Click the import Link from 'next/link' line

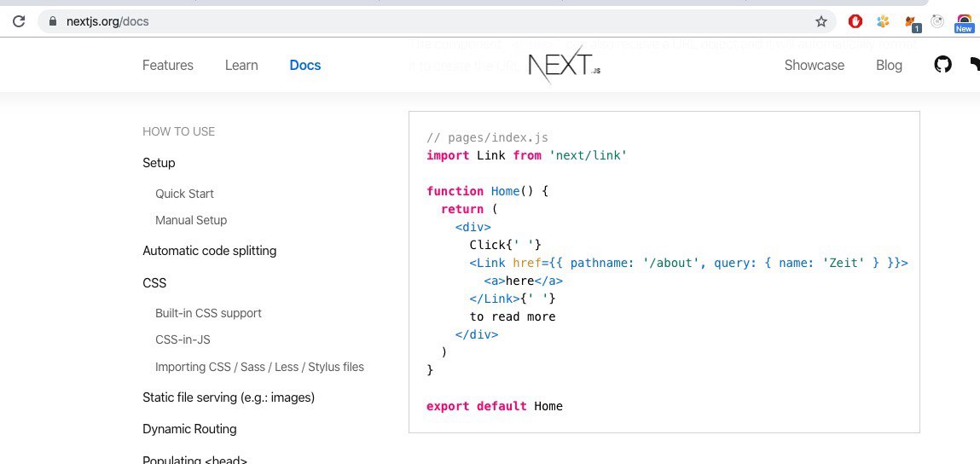coord(526,155)
